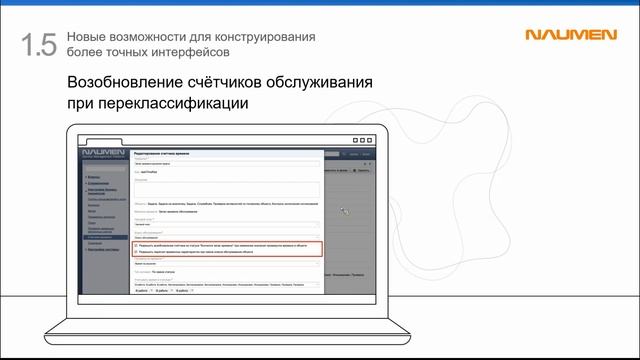Image resolution: width=640 pixels, height=360 pixels.
Task: Click the Удалить button behind the dialog
Action: [361, 170]
